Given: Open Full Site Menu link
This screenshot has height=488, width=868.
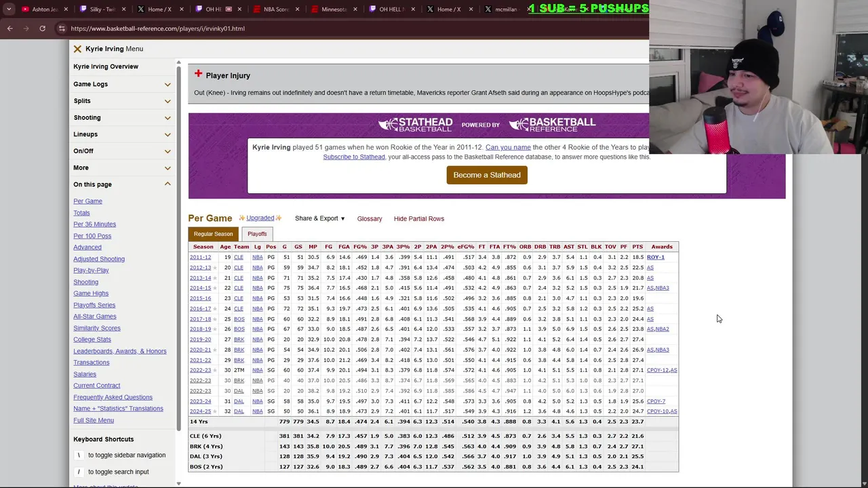Looking at the screenshot, I should click(x=94, y=420).
